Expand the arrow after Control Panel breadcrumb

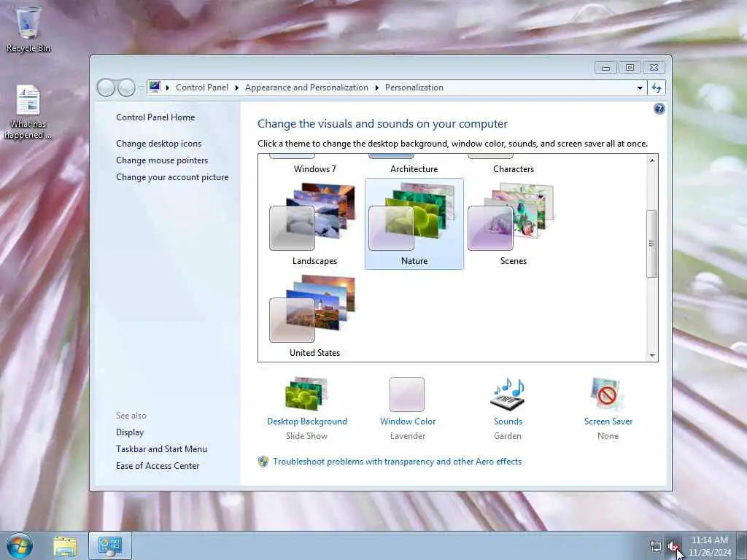pos(237,87)
